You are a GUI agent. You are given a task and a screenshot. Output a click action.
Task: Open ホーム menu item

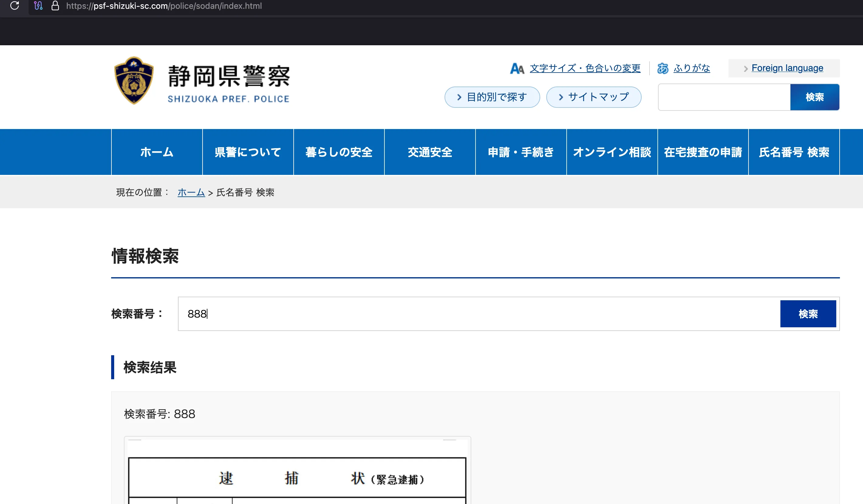click(157, 152)
